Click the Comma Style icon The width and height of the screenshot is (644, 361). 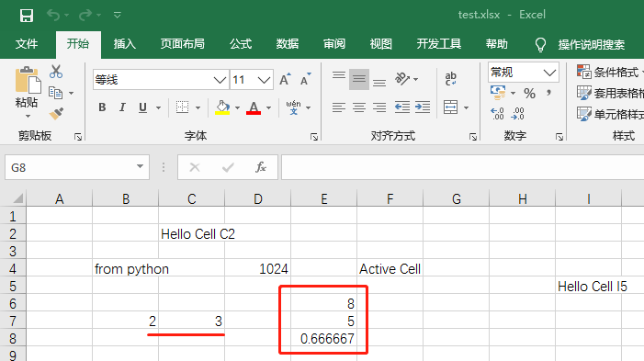548,93
